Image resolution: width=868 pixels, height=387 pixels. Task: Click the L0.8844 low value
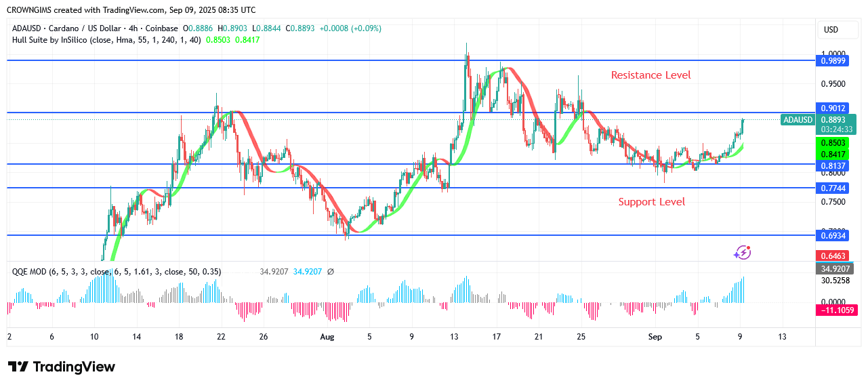[x=268, y=28]
